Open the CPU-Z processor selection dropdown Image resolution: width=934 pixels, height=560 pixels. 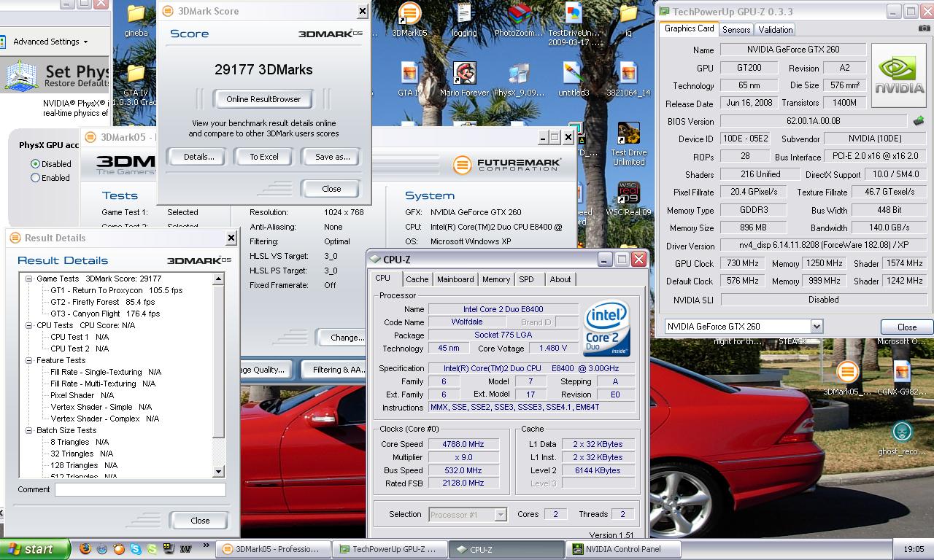[501, 515]
